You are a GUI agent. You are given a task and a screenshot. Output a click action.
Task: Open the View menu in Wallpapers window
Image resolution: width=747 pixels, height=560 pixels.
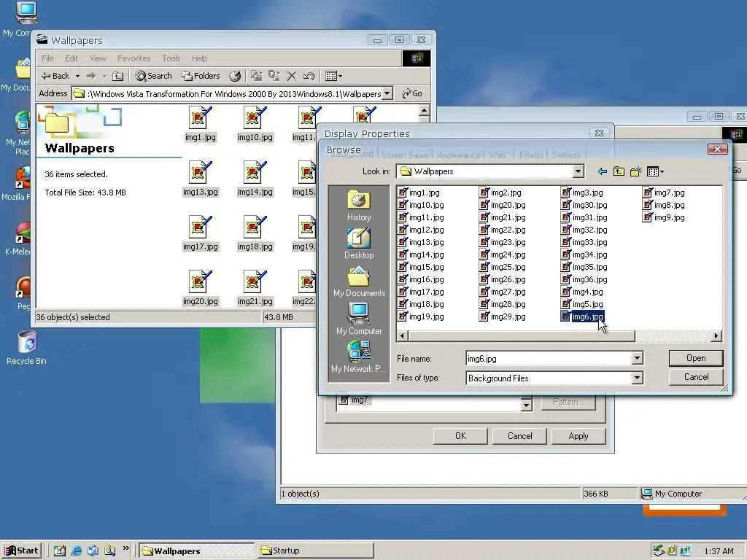click(98, 58)
